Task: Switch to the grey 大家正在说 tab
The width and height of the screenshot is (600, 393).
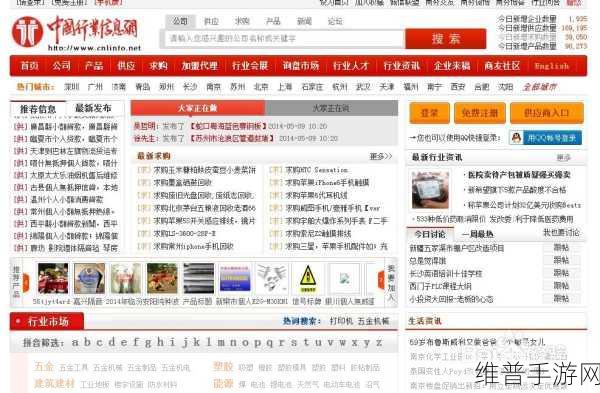Action: (x=331, y=108)
